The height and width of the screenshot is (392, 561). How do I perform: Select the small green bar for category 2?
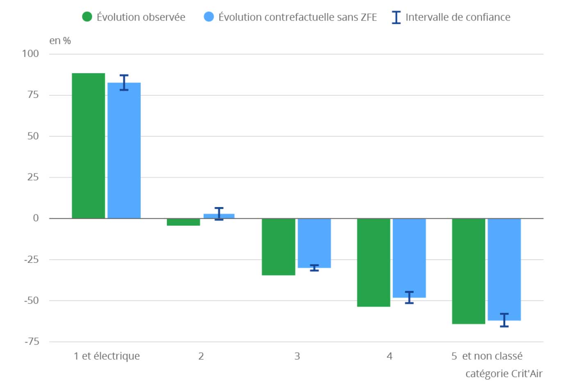point(183,222)
